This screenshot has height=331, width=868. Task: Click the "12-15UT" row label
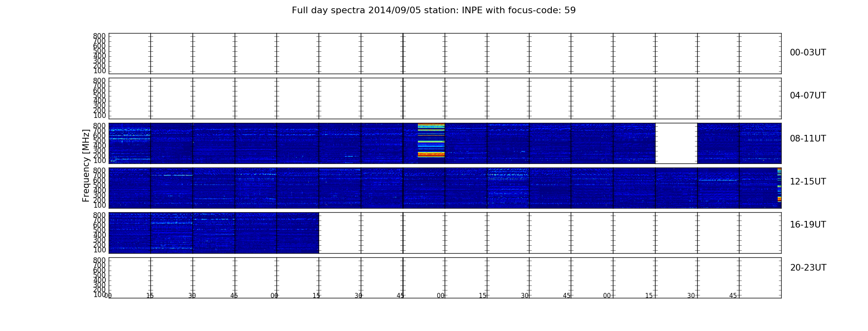(x=808, y=182)
